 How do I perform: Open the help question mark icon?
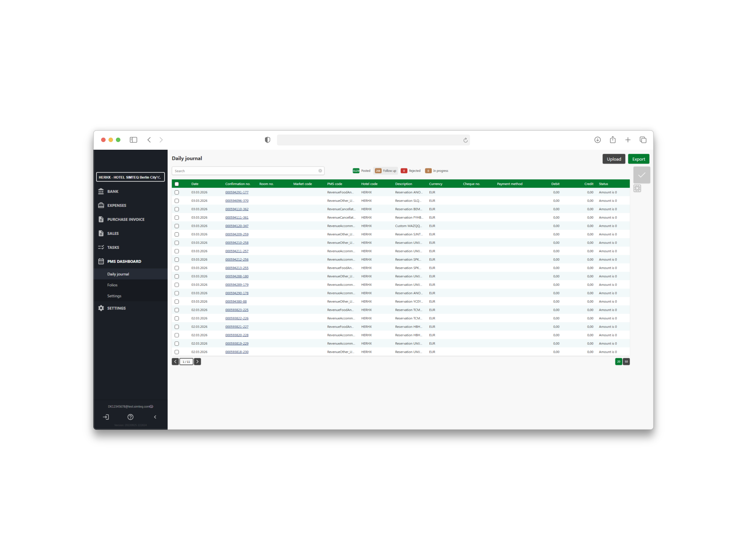click(131, 417)
